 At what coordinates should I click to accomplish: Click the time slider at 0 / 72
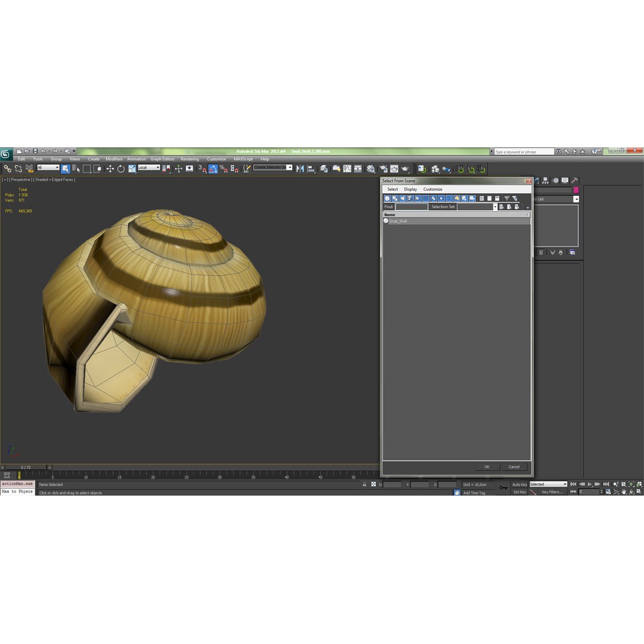pyautogui.click(x=26, y=467)
